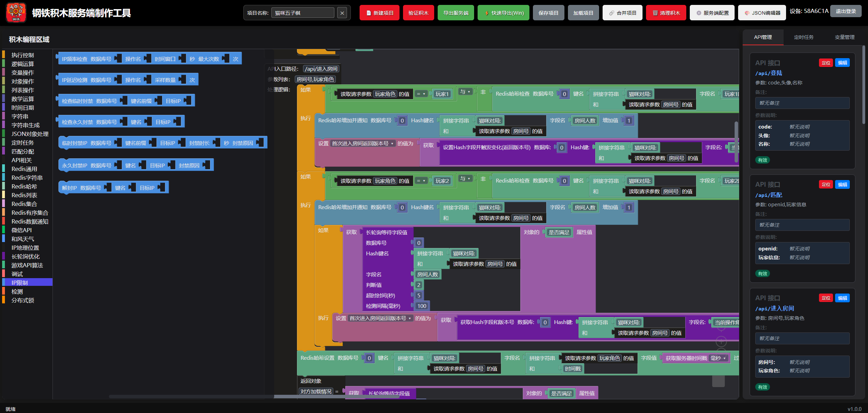The height and width of the screenshot is (413, 868).
Task: Click the 新建项目 document icon button
Action: click(x=379, y=13)
